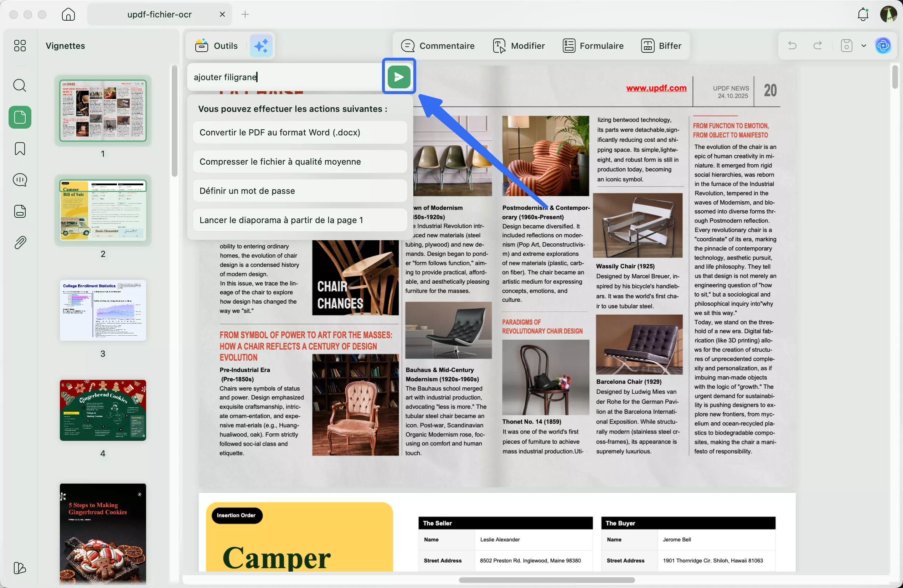Click the undo arrow icon
903x588 pixels.
[x=792, y=46]
